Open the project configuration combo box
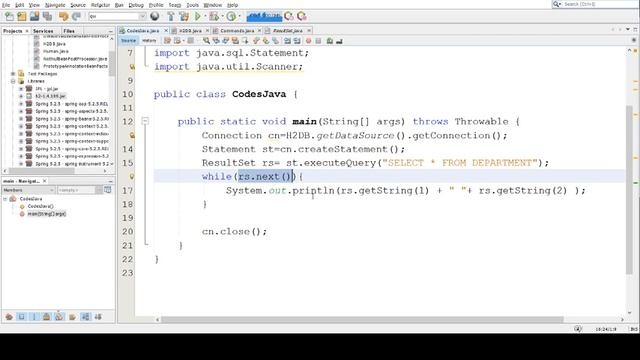The height and width of the screenshot is (360, 640). [x=118, y=16]
